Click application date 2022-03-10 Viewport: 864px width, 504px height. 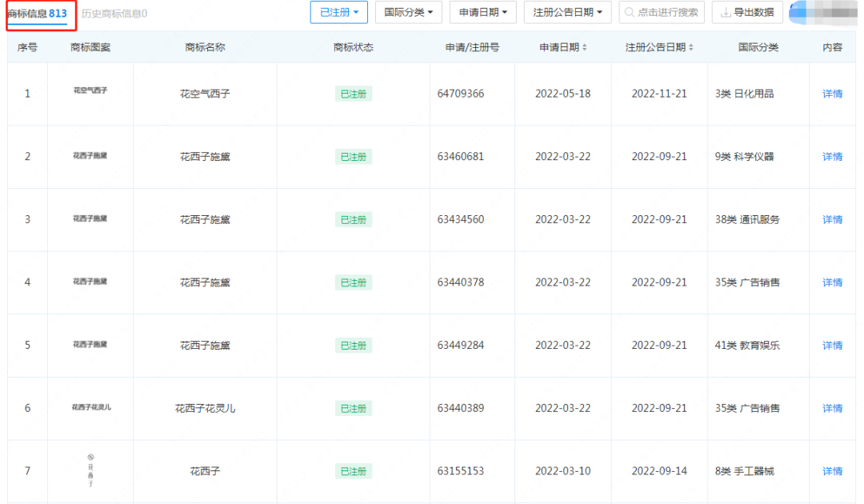562,471
